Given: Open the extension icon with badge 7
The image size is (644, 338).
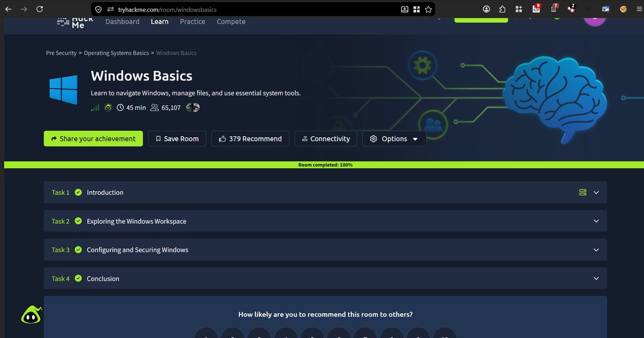Looking at the screenshot, I should pos(554,8).
